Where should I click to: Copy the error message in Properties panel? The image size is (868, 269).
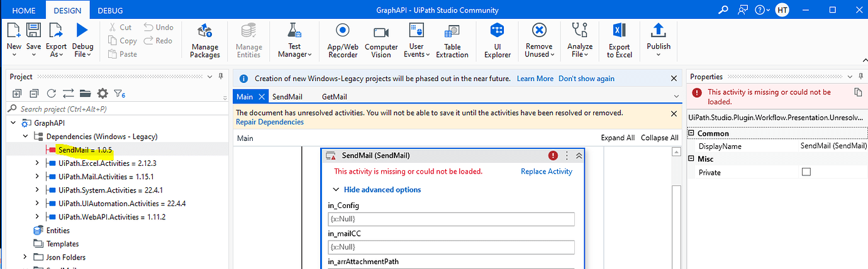(x=858, y=92)
